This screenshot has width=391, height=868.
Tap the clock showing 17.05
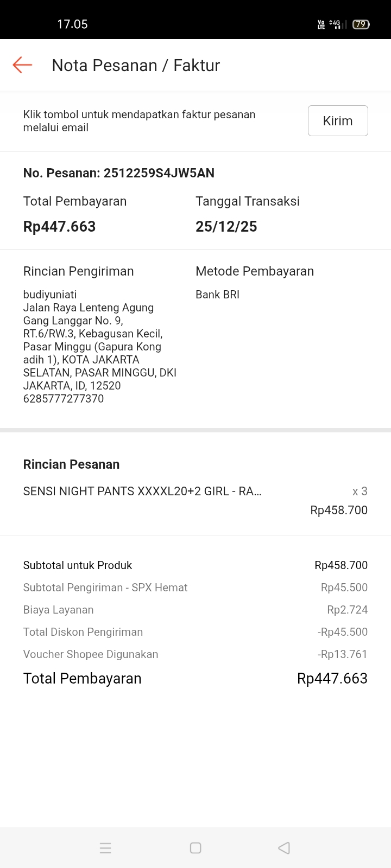(x=72, y=24)
